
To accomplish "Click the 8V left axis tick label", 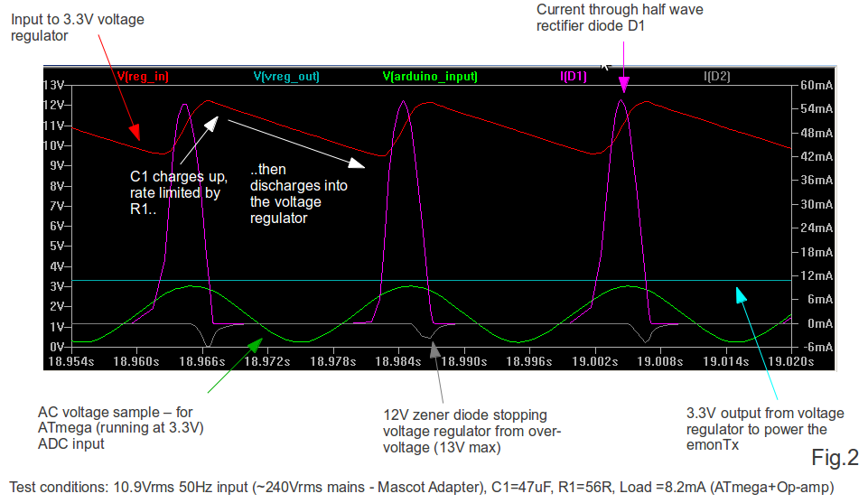I will tap(57, 186).
